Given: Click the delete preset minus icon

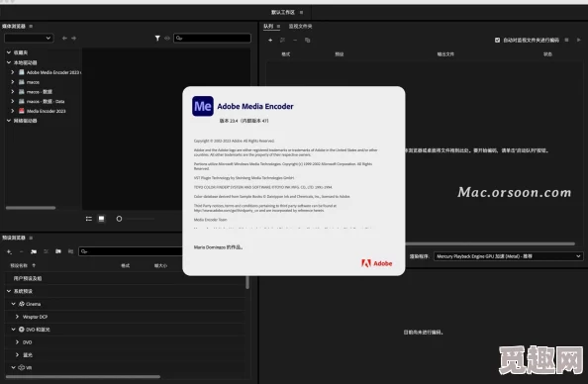Looking at the screenshot, I should [21, 251].
